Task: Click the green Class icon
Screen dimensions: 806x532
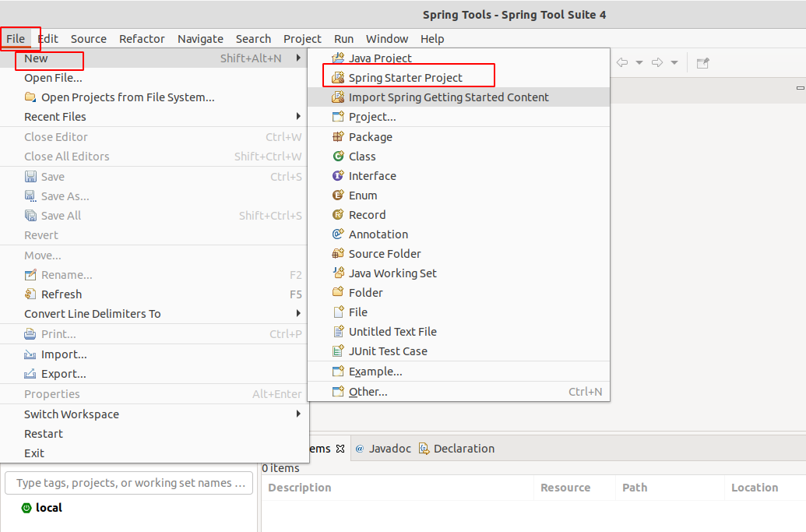Action: [338, 157]
